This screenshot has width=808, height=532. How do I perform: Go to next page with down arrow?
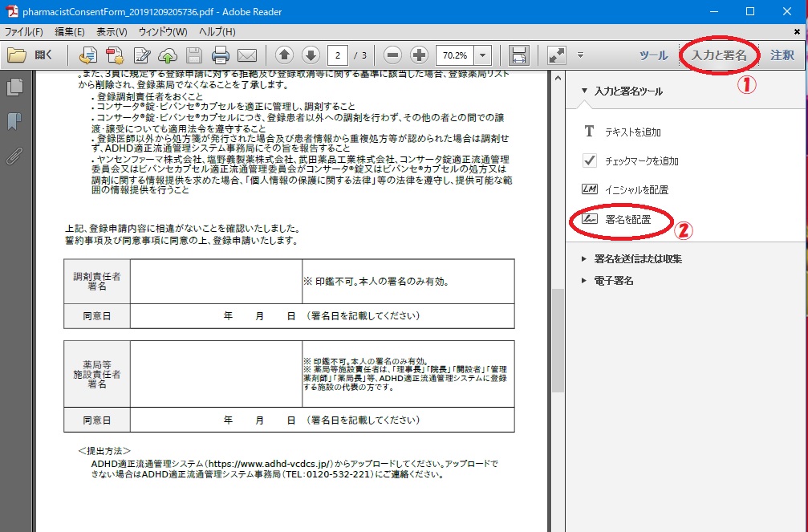click(x=311, y=55)
